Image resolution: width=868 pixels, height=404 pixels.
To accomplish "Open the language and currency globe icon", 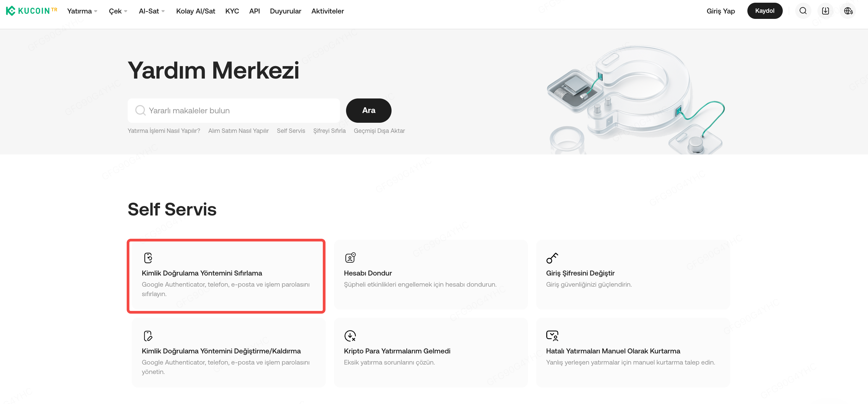I will point(848,11).
